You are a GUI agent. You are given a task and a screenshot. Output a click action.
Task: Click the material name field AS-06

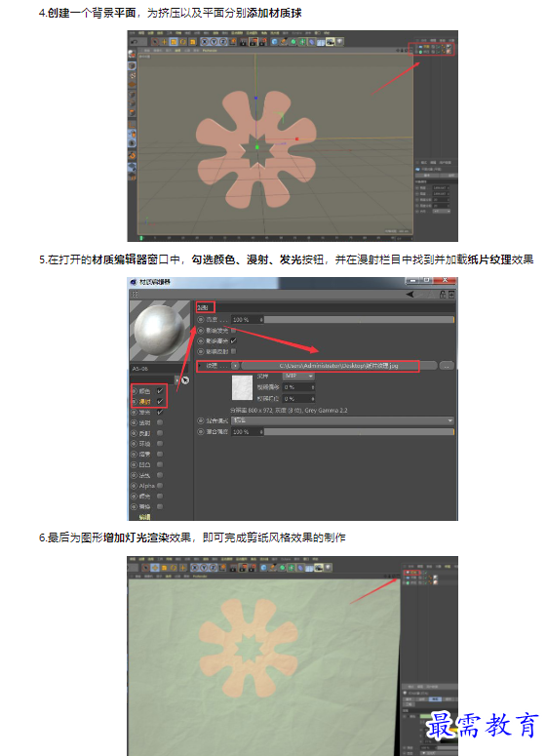coord(159,369)
